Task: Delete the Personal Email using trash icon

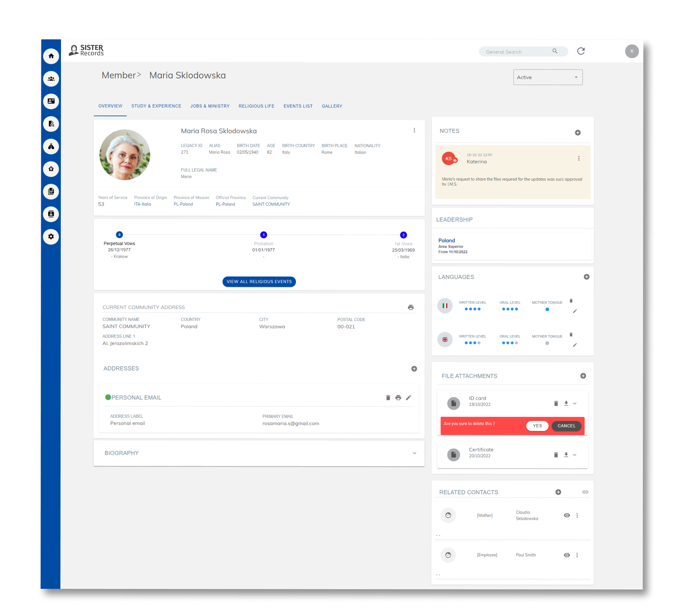Action: pos(388,397)
